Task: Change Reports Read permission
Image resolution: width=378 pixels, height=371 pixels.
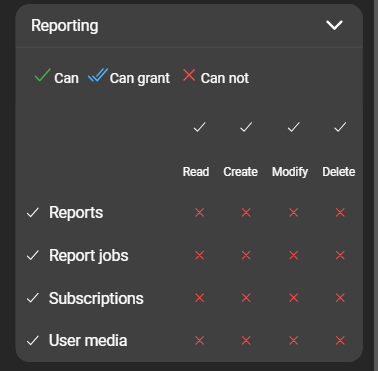Action: [x=199, y=212]
